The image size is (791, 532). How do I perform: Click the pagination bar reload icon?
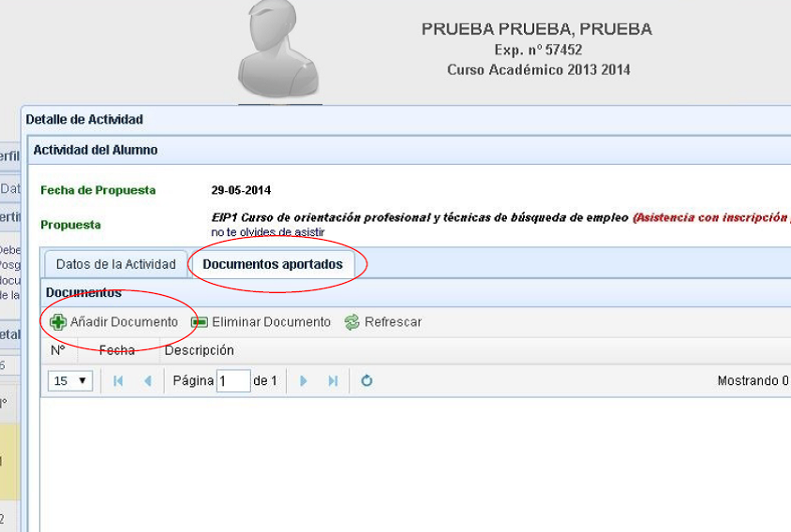tap(366, 381)
